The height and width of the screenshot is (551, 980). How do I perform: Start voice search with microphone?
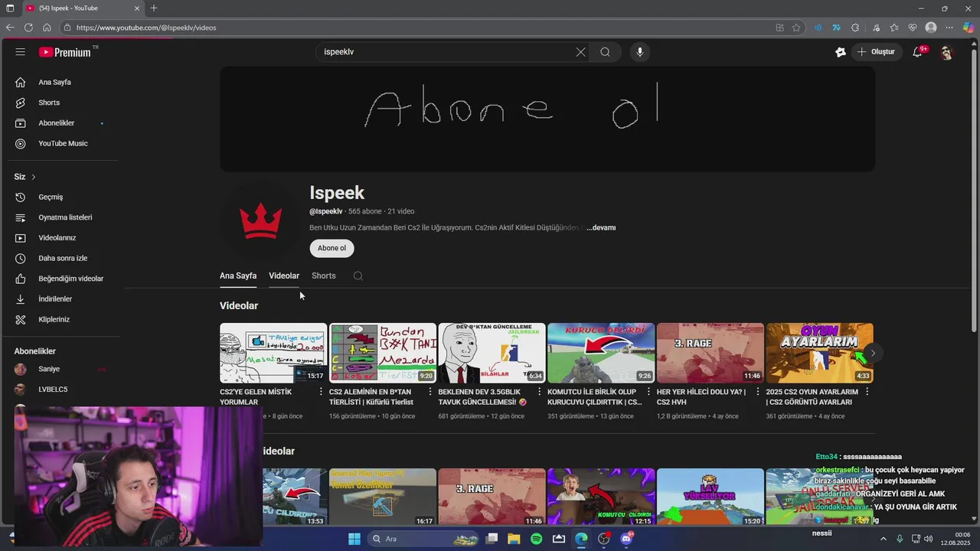pos(640,52)
